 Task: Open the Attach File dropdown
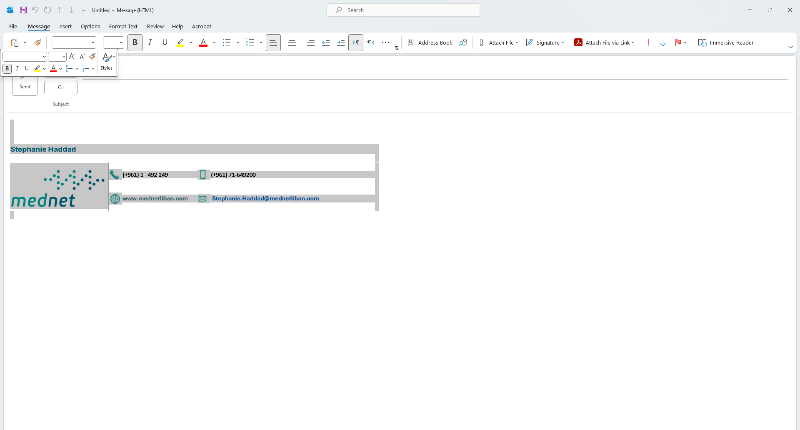coord(497,43)
